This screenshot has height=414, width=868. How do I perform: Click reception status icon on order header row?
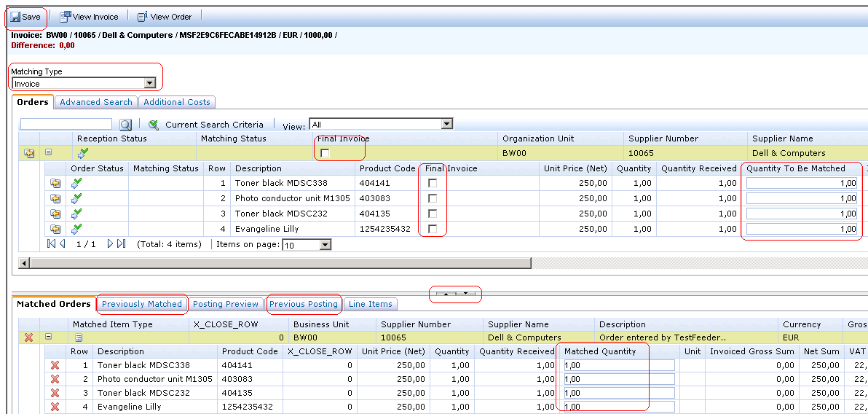pyautogui.click(x=84, y=153)
